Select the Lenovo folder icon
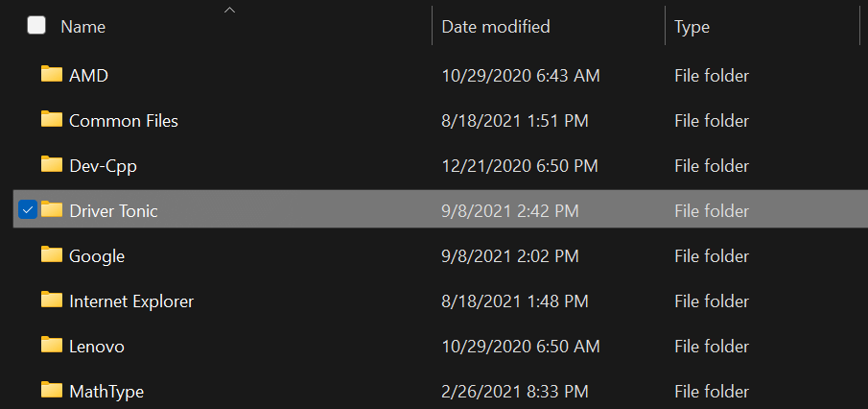The height and width of the screenshot is (409, 868). pos(52,345)
